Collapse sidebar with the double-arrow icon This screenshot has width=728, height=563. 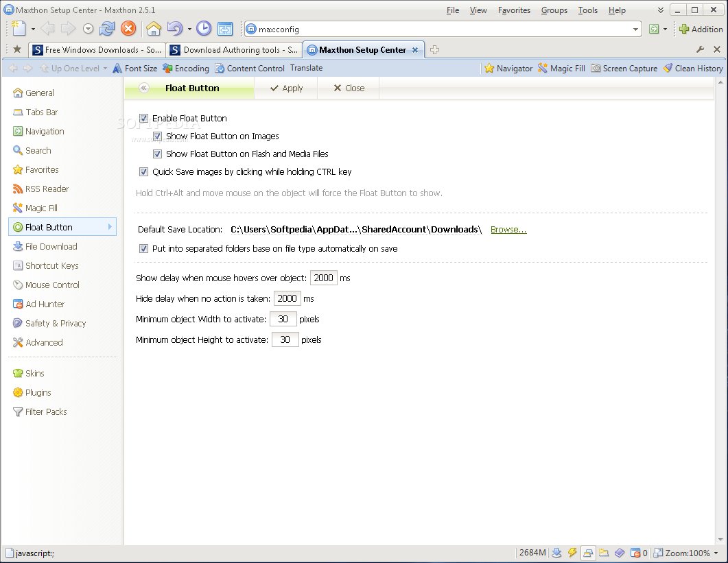click(x=144, y=88)
